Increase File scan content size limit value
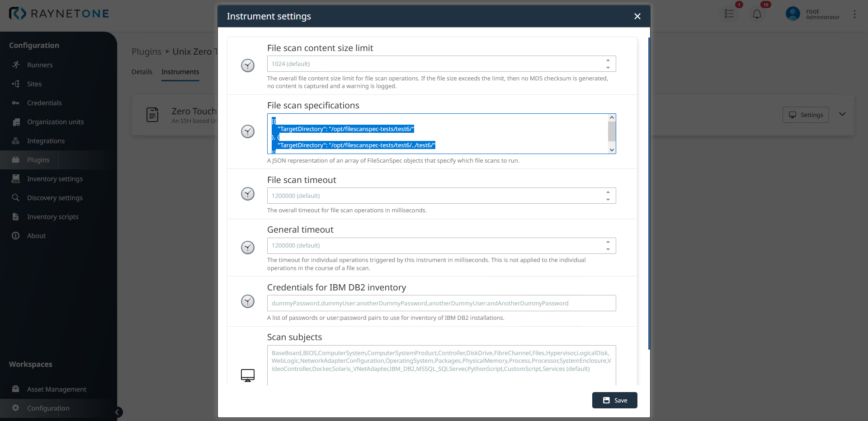Screen dimensions: 868x421 pos(608,60)
